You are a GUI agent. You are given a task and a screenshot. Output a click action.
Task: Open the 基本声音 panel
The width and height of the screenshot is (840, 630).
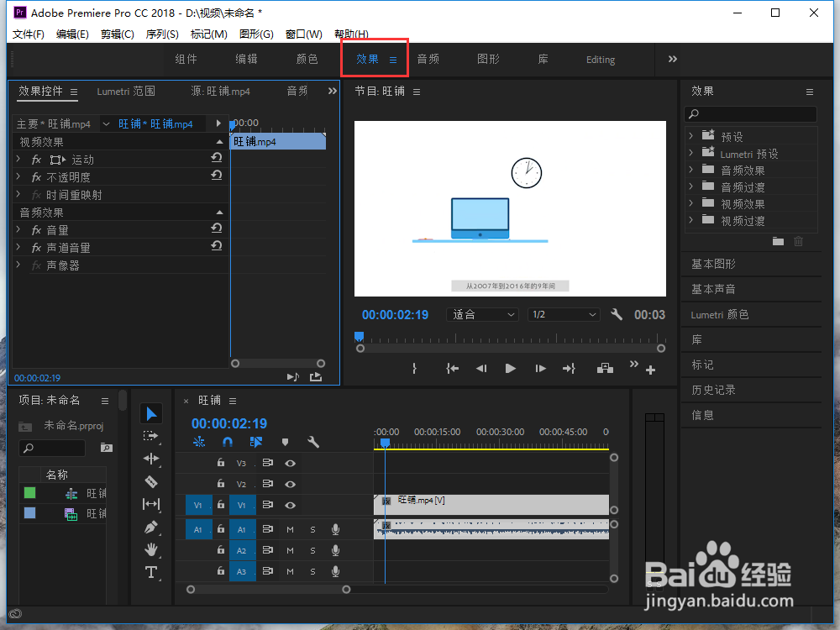pyautogui.click(x=713, y=289)
